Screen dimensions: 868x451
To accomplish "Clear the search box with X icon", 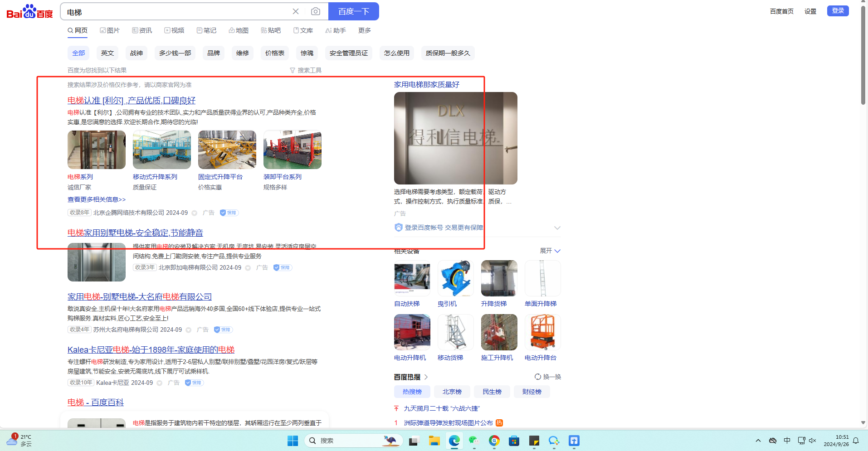I will (x=296, y=11).
